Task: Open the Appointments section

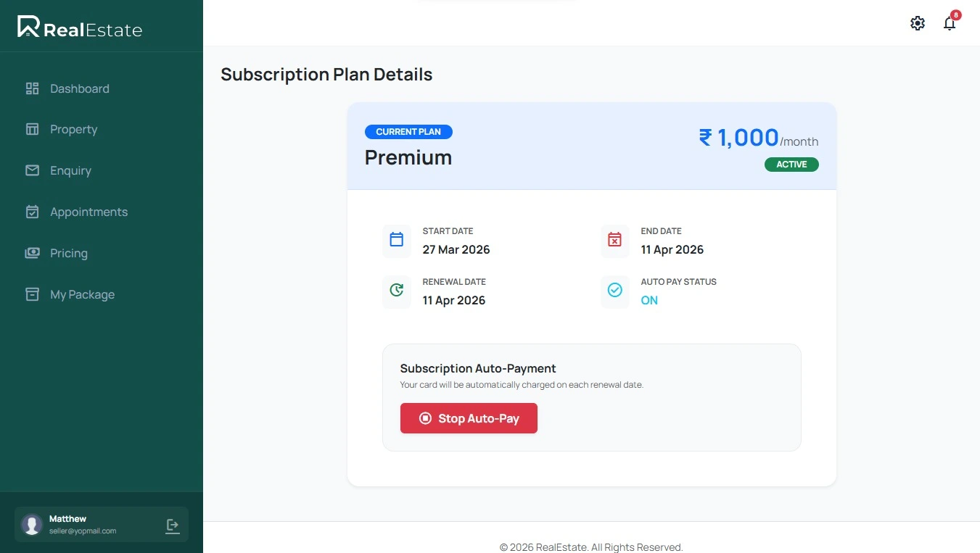Action: pyautogui.click(x=88, y=212)
